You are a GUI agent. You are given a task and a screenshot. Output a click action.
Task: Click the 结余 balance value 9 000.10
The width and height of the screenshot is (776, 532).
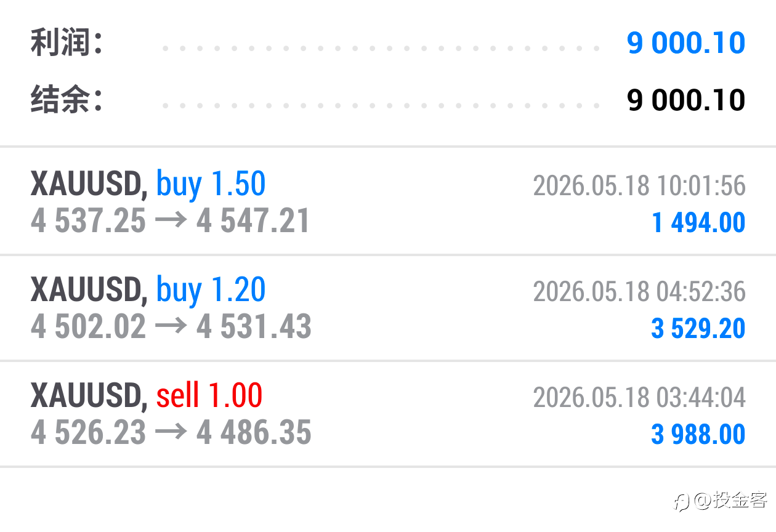[686, 100]
